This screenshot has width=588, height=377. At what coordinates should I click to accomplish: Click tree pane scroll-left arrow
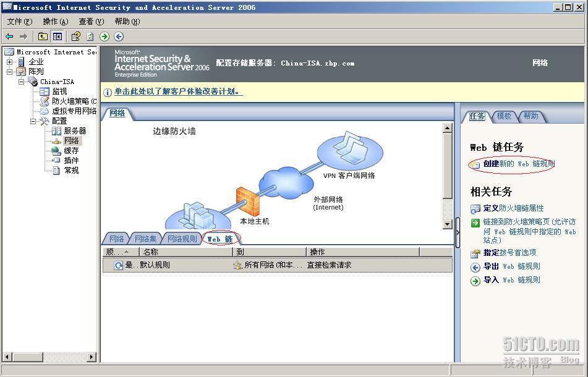[7, 357]
